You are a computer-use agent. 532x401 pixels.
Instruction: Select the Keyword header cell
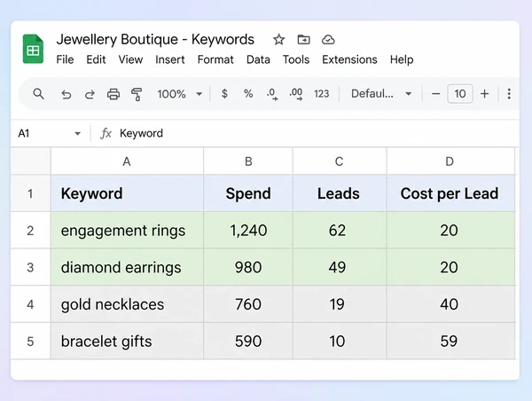tap(127, 193)
